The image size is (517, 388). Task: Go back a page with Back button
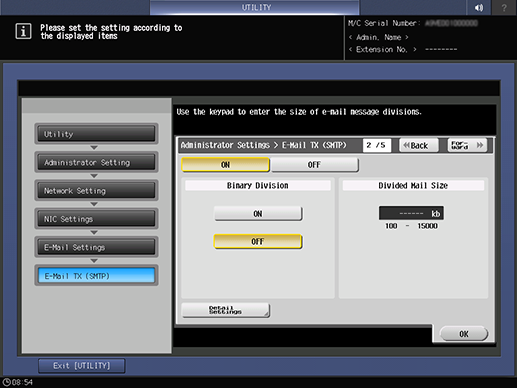click(419, 145)
